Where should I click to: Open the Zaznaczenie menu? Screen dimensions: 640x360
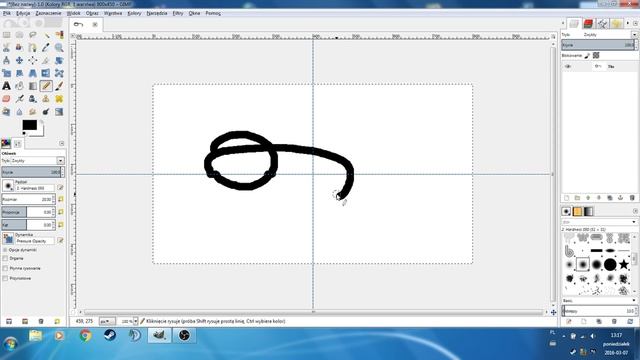coord(48,13)
